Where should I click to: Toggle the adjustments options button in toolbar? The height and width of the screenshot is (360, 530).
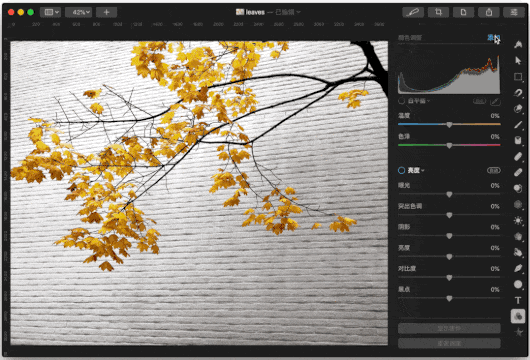[x=514, y=12]
